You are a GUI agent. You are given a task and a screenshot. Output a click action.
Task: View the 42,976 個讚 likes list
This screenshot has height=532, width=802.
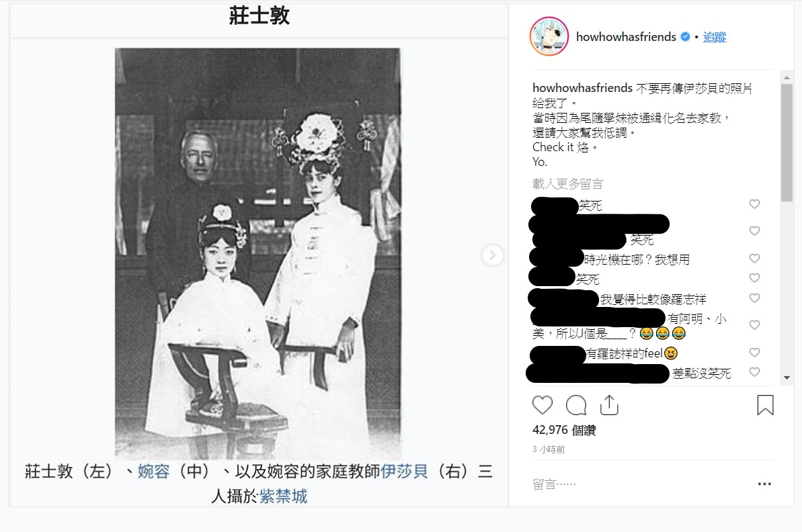pyautogui.click(x=564, y=431)
